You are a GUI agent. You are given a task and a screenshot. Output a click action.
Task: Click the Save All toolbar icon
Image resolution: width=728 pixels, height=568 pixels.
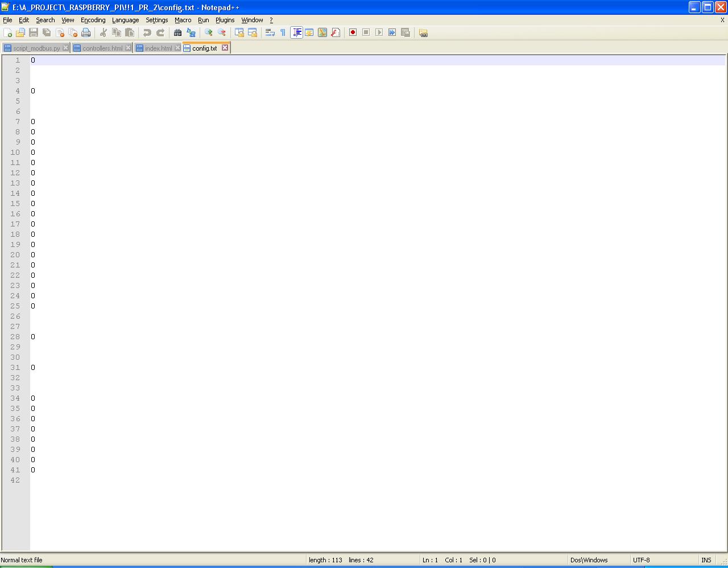pyautogui.click(x=47, y=32)
